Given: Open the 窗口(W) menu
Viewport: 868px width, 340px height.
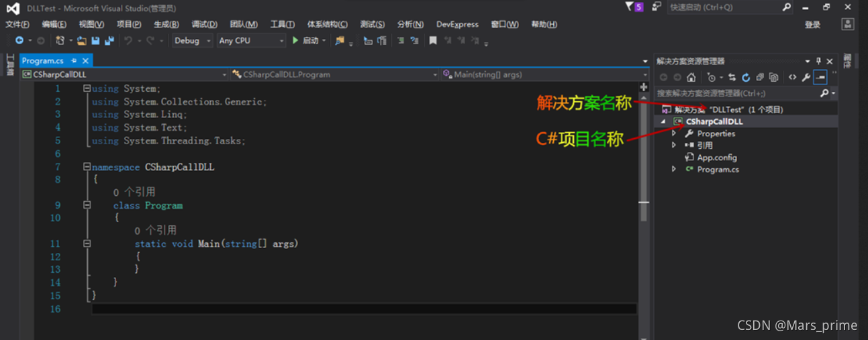Looking at the screenshot, I should (505, 24).
